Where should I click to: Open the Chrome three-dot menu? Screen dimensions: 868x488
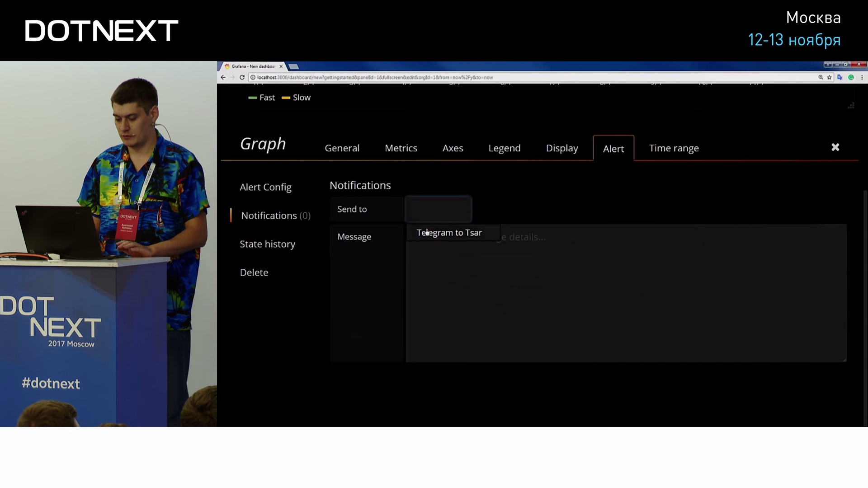[862, 77]
